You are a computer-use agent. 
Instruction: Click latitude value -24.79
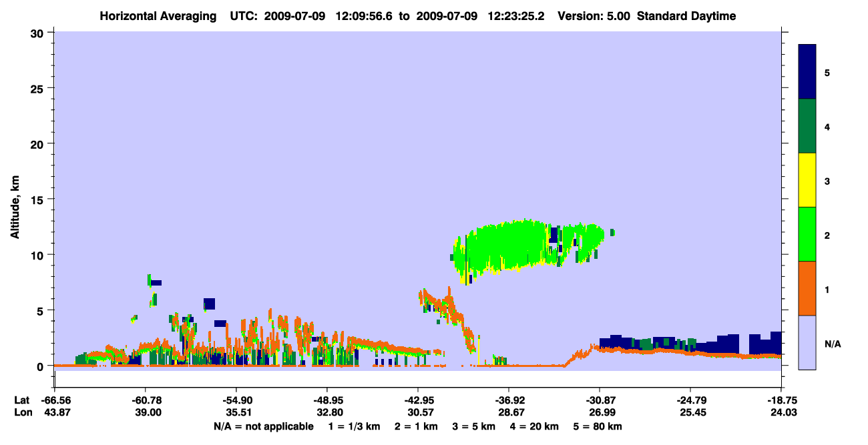[x=690, y=400]
